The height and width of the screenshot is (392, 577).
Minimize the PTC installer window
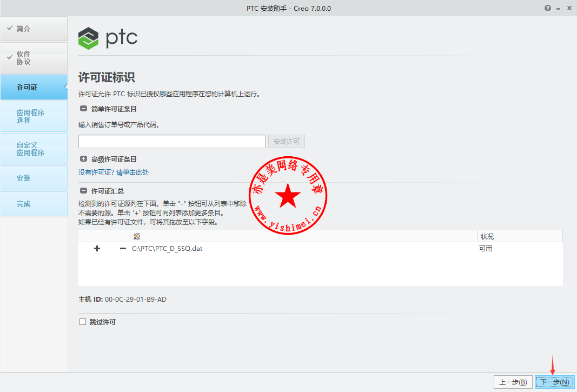(x=558, y=9)
